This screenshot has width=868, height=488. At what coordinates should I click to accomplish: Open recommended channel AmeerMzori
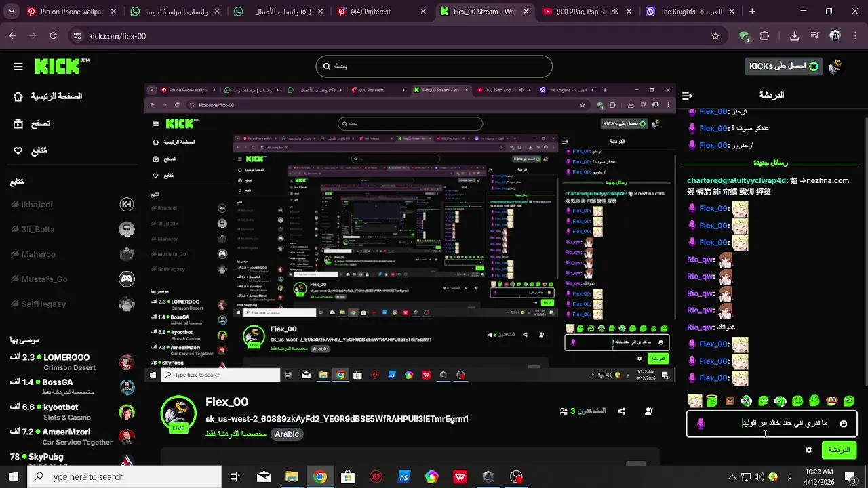[73, 436]
